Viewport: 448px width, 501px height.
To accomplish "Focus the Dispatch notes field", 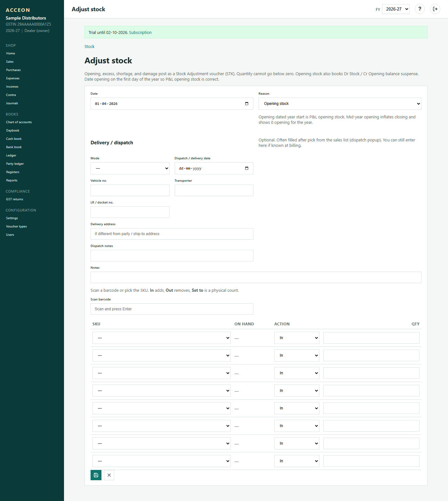I will coord(172,256).
